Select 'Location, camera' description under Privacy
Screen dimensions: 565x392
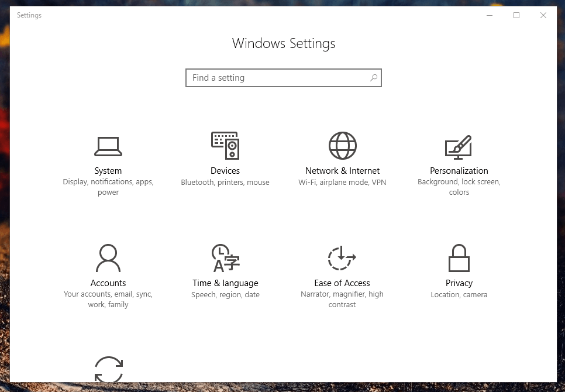point(459,295)
